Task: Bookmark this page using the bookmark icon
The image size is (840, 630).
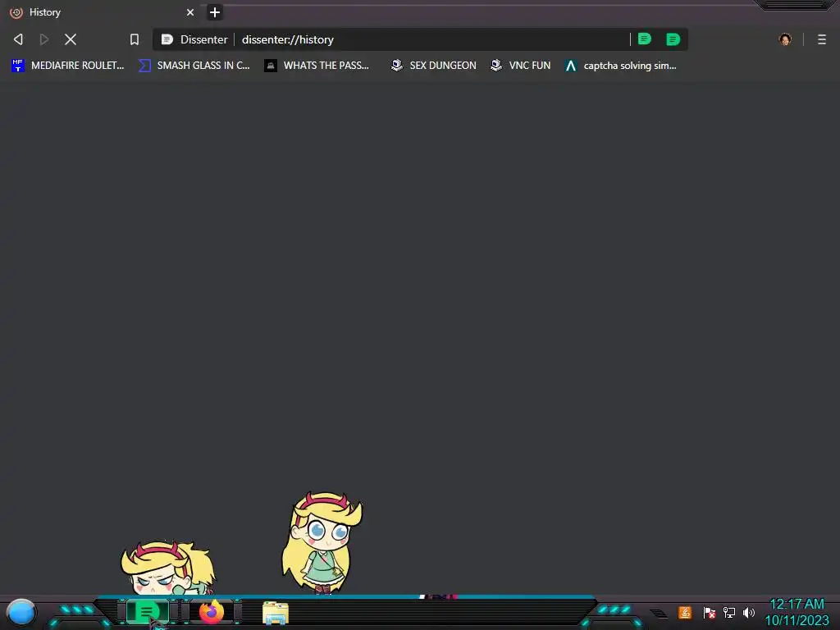Action: coord(135,39)
